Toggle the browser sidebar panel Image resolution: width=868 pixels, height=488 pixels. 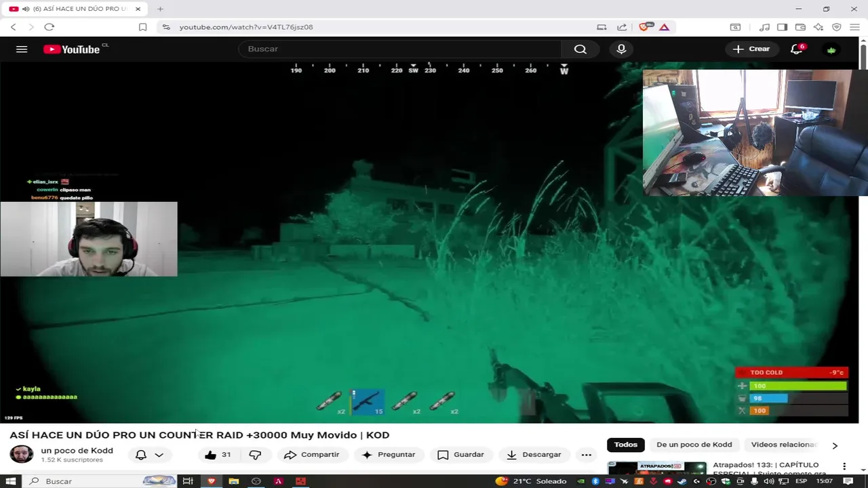click(782, 27)
